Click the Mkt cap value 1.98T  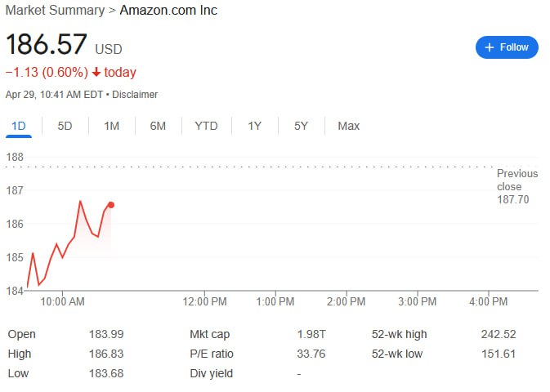pos(311,334)
